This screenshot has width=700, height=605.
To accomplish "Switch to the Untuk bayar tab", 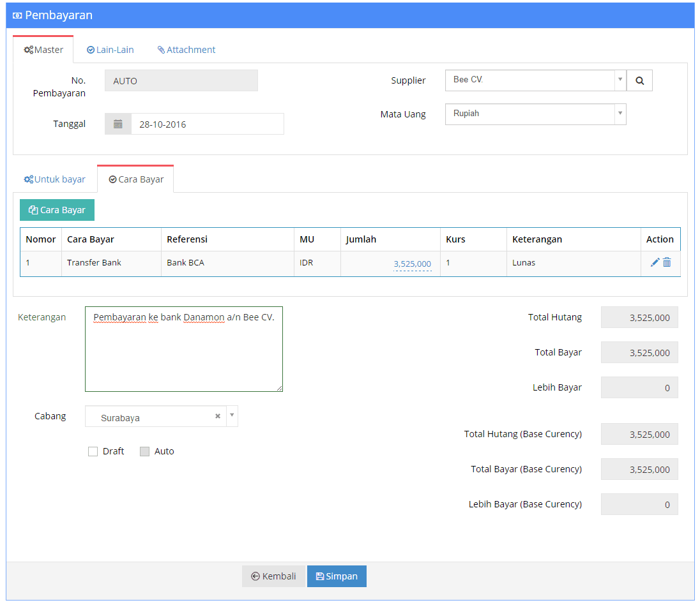I will (x=54, y=179).
